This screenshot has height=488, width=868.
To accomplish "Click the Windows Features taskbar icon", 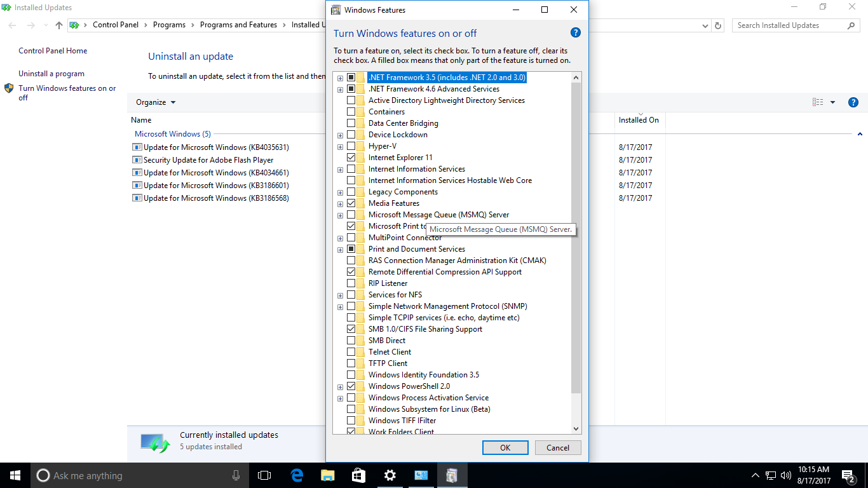I will pyautogui.click(x=452, y=475).
